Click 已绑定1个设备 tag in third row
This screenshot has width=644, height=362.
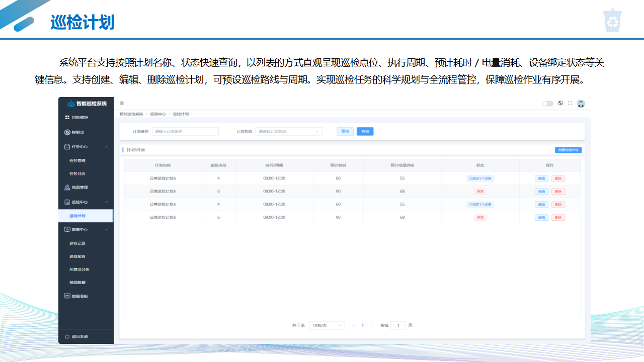pos(480,205)
